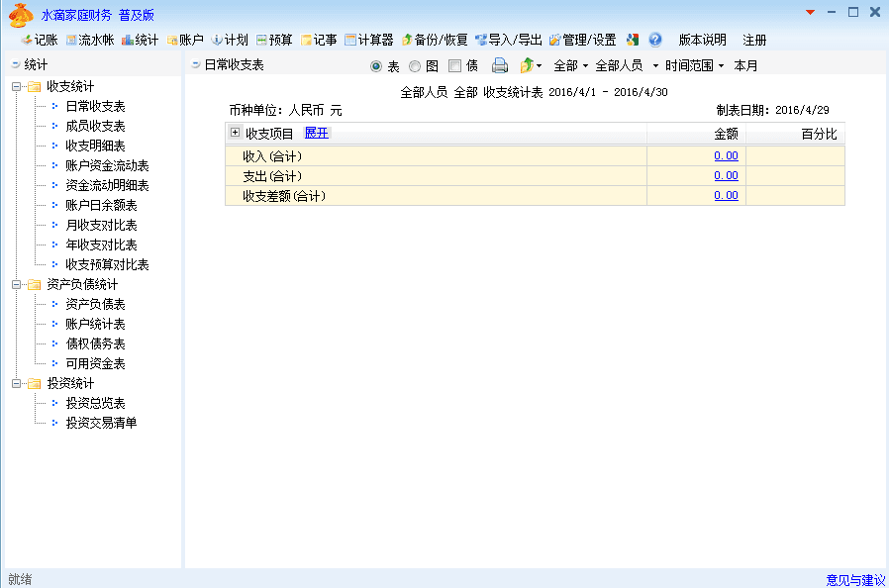Viewport: 890px width, 588px height.
Task: Open the 账户 accounts section
Action: (x=185, y=41)
